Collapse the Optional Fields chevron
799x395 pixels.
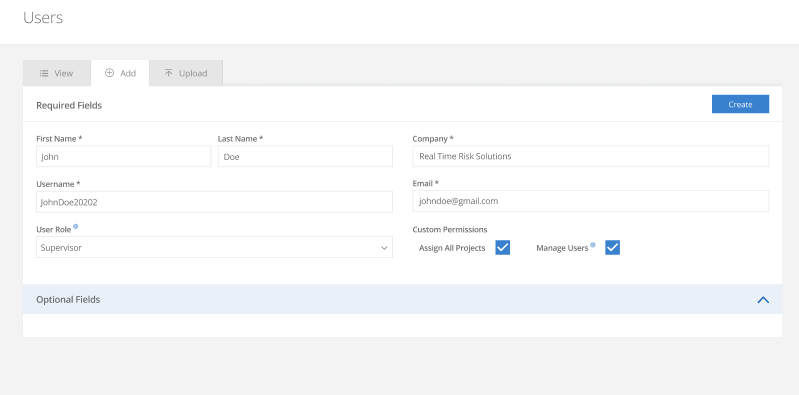click(763, 300)
